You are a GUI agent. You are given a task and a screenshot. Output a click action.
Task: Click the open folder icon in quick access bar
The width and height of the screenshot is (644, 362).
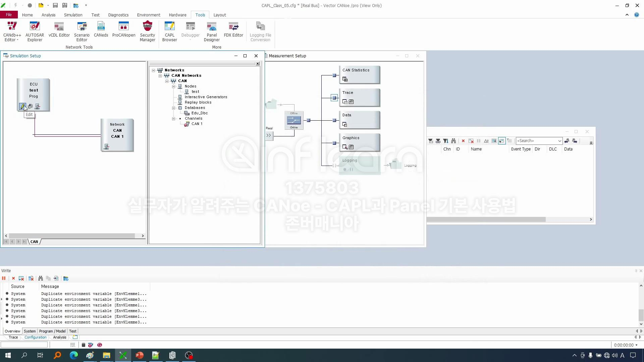point(41,5)
